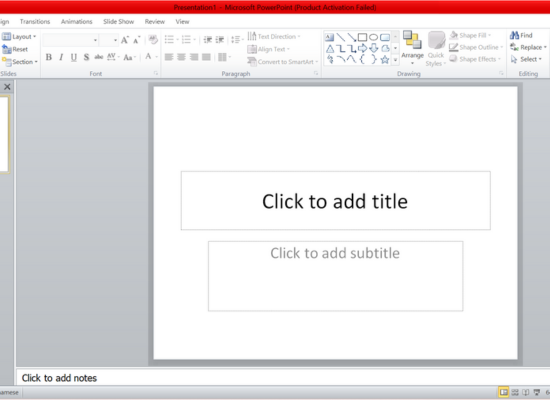Viewport: 550px width, 400px height.
Task: Select the Rectangle shape
Action: 362,37
